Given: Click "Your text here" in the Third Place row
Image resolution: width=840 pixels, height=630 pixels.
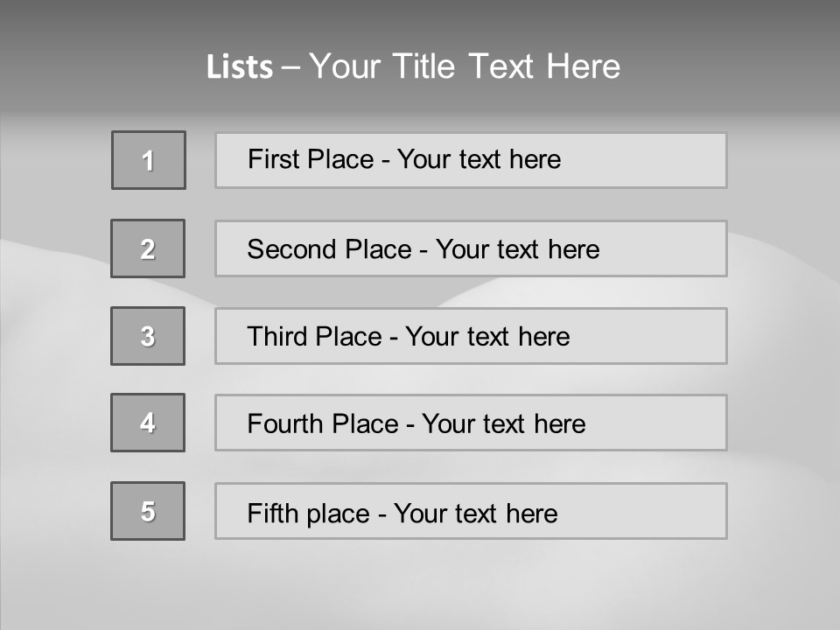Looking at the screenshot, I should pyautogui.click(x=487, y=337).
